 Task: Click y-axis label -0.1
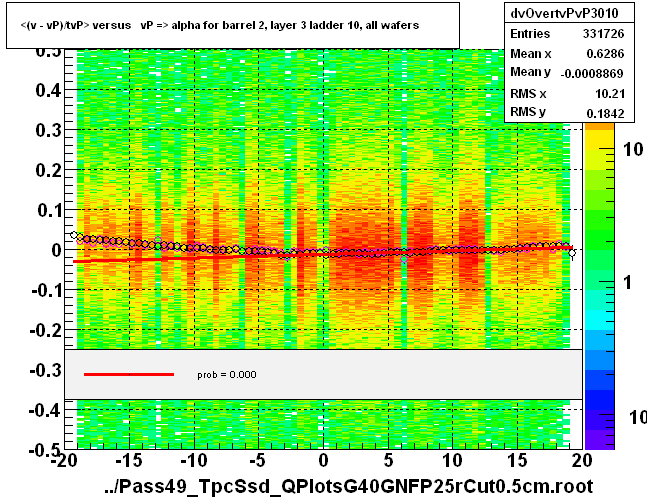[x=46, y=290]
